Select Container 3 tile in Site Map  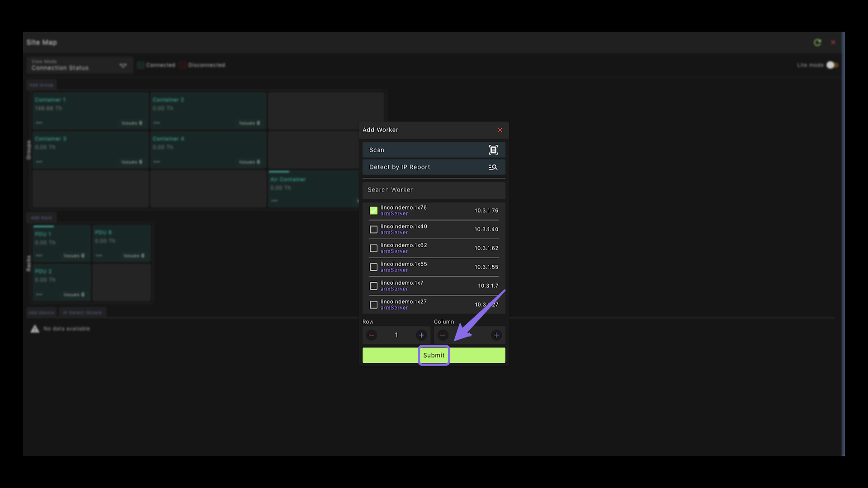90,150
